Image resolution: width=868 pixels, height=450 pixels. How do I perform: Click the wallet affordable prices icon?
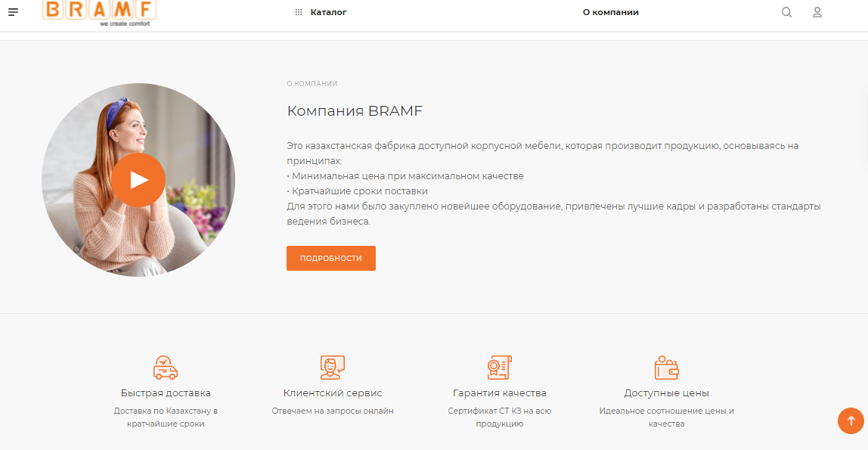click(667, 368)
